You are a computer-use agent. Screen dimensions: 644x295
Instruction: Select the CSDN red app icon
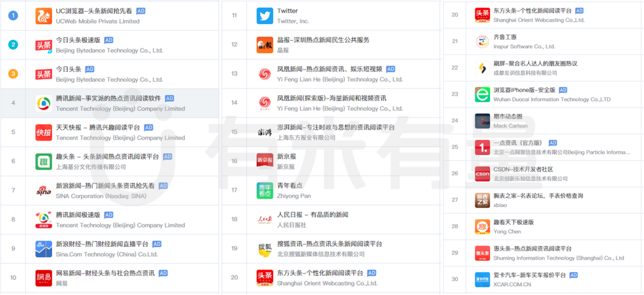pyautogui.click(x=482, y=174)
